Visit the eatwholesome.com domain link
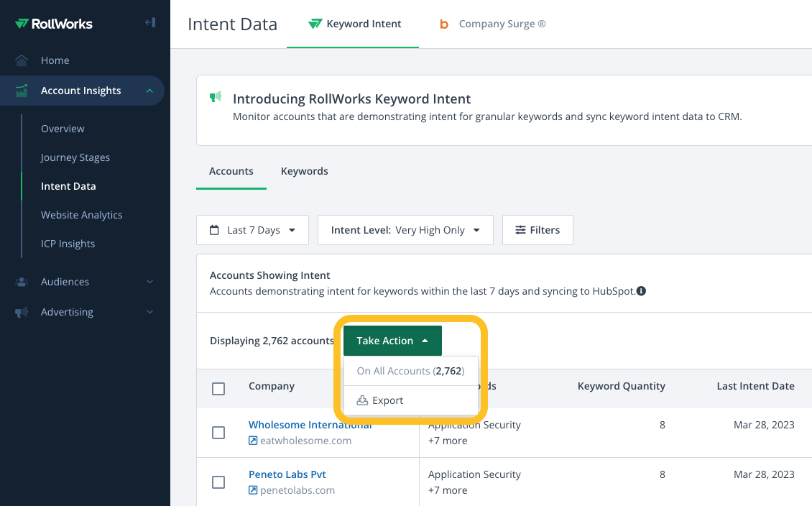812x506 pixels. click(305, 441)
